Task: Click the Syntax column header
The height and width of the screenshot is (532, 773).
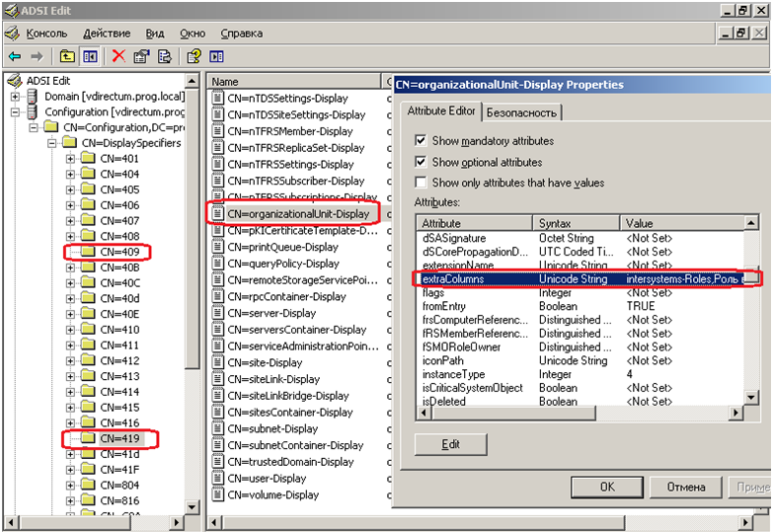Action: 577,223
